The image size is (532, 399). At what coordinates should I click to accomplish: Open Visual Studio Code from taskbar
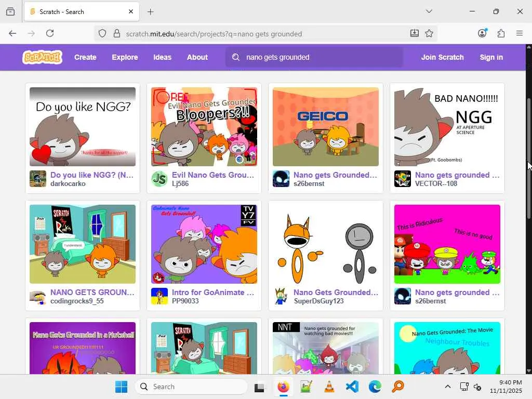(352, 387)
